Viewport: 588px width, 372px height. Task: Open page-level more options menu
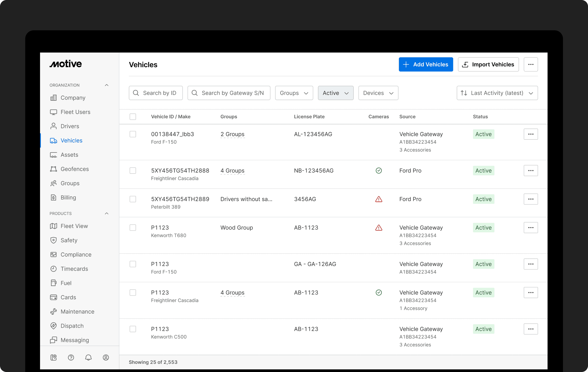tap(531, 64)
